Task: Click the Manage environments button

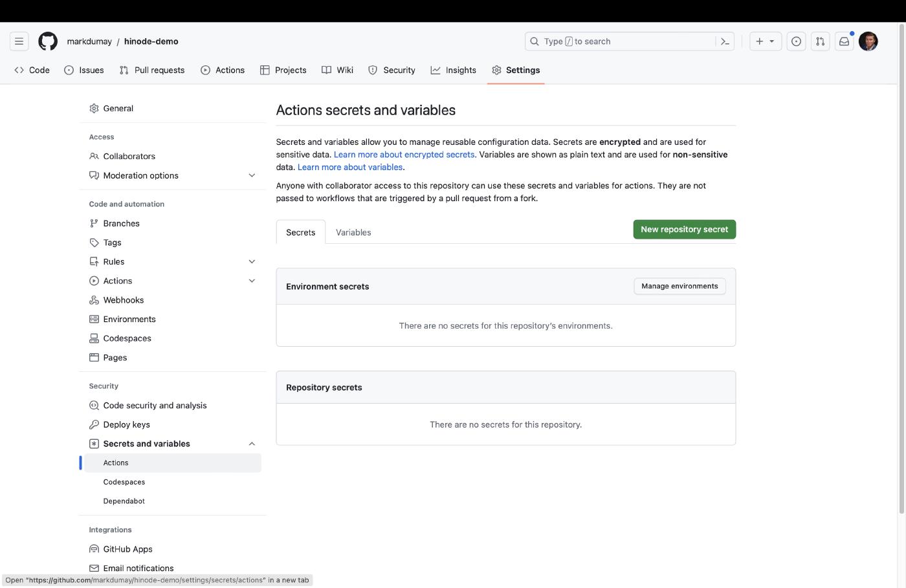Action: click(679, 286)
